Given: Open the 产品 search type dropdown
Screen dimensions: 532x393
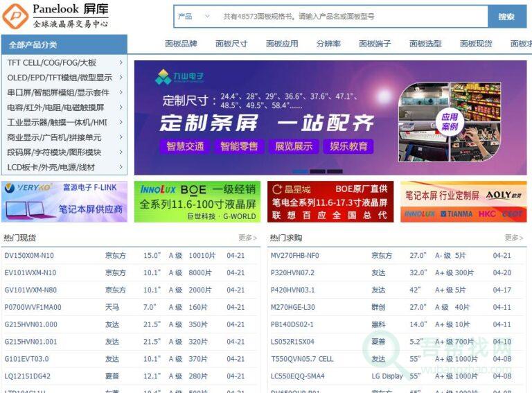Looking at the screenshot, I should pos(194,17).
